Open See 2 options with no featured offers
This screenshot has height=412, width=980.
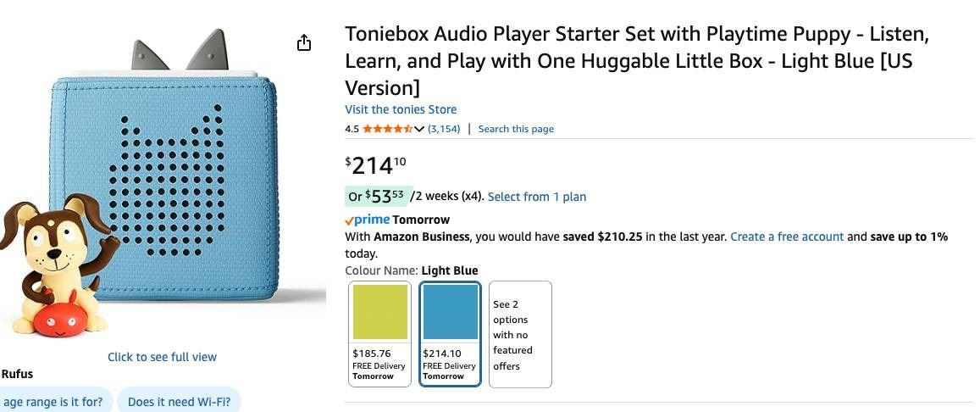[520, 334]
